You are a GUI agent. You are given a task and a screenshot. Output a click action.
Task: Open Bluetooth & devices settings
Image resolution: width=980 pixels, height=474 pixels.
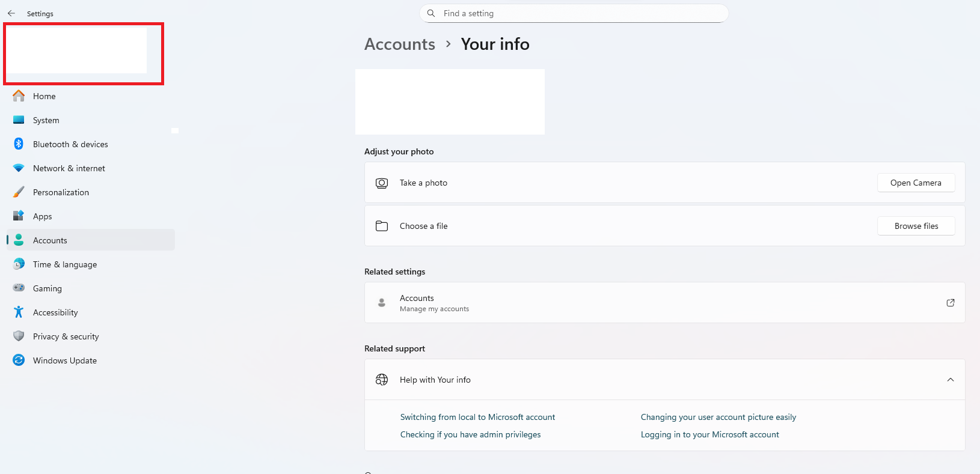91,144
